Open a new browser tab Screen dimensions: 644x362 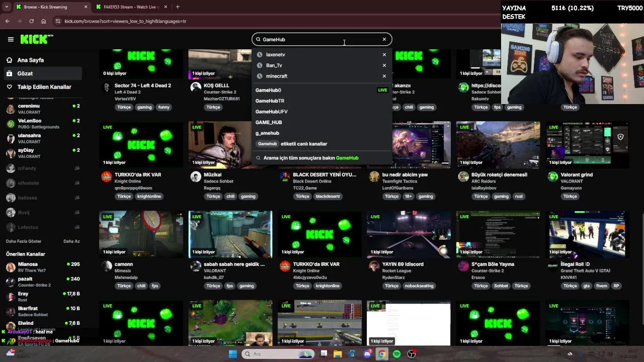pos(178,7)
